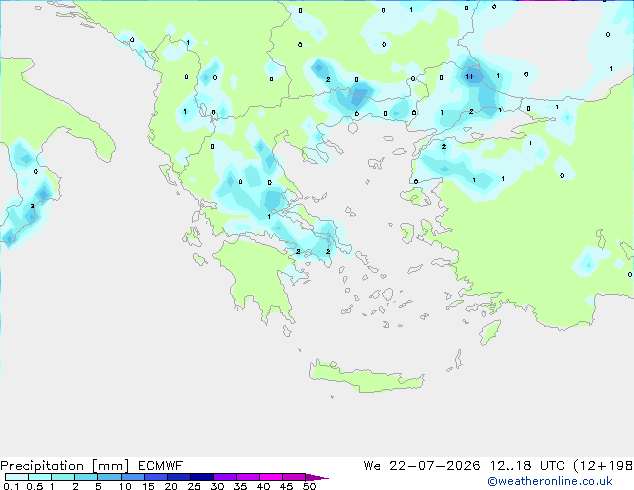Click the 20–25 mm legend color swatch
The height and width of the screenshot is (490, 634).
178,477
